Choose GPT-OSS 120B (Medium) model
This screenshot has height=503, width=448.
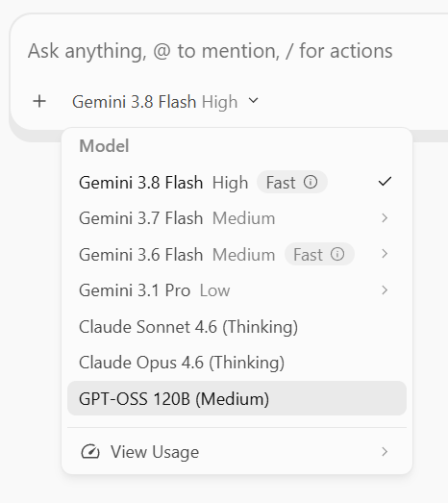pos(236,398)
